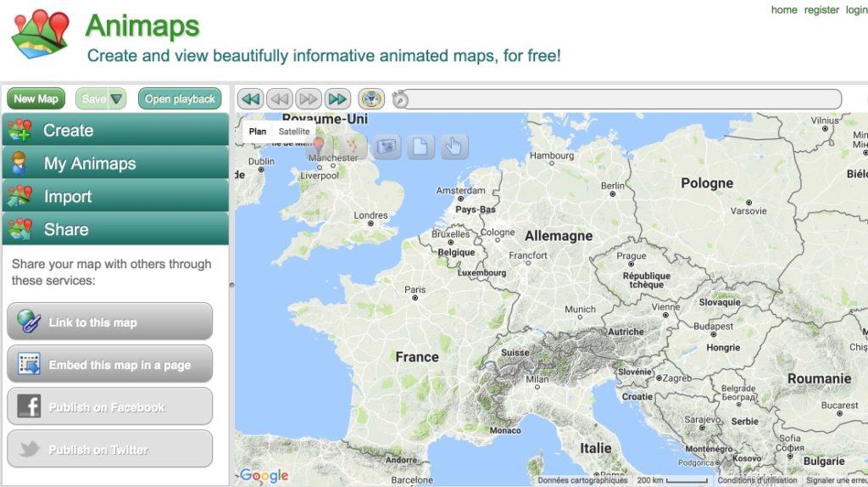
Task: Jump playback to the start (green rewind)
Action: (251, 99)
